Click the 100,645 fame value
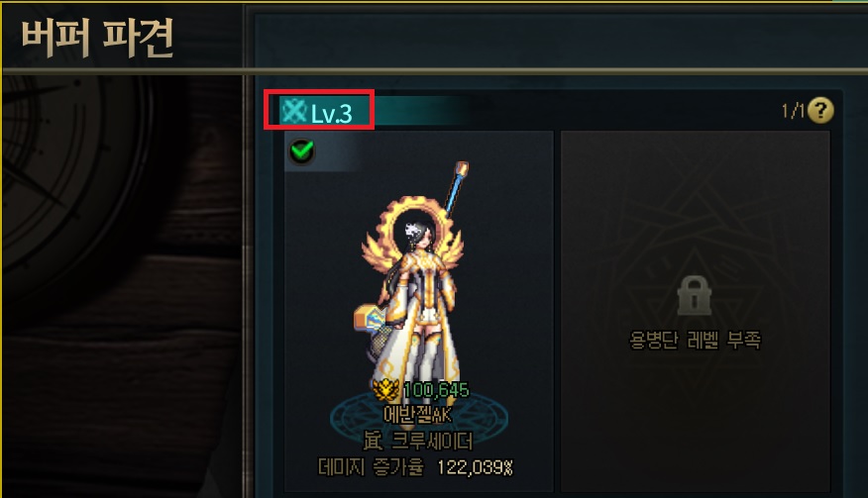This screenshot has width=868, height=498. (436, 390)
